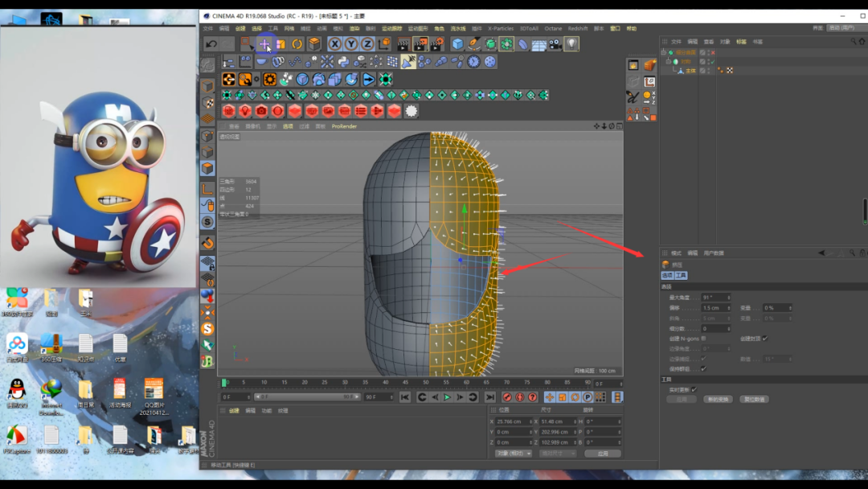Switch to Points mode
Image resolution: width=868 pixels, height=489 pixels.
tap(207, 136)
